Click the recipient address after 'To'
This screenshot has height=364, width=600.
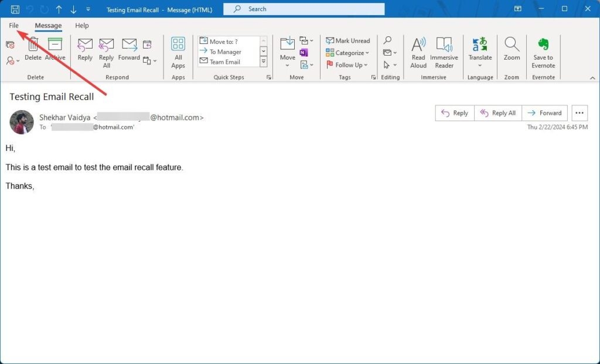93,128
